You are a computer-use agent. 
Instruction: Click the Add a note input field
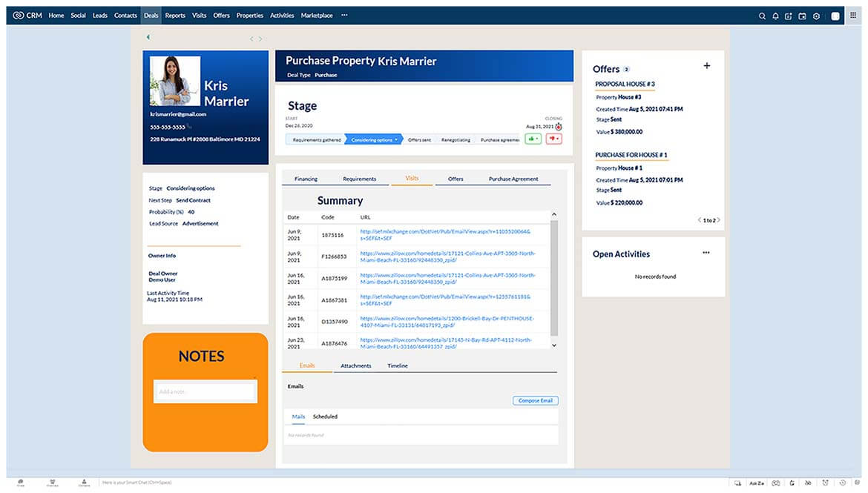tap(205, 391)
